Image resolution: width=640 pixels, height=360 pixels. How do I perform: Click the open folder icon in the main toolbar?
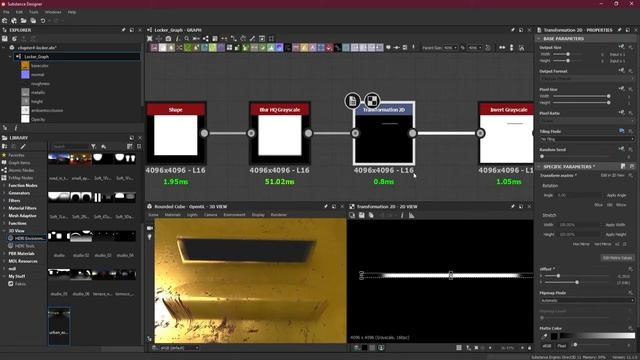[x=23, y=21]
